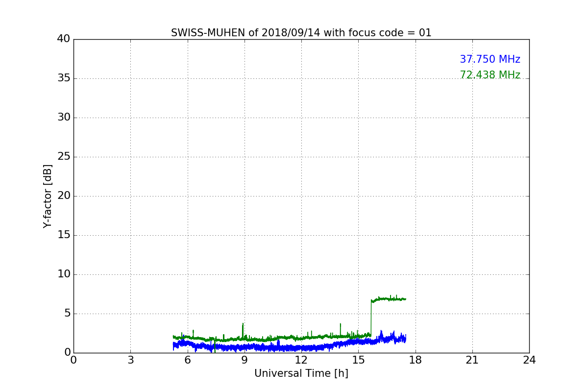Click the x-axis tick value '3'
The image size is (588, 392).
[x=130, y=360]
